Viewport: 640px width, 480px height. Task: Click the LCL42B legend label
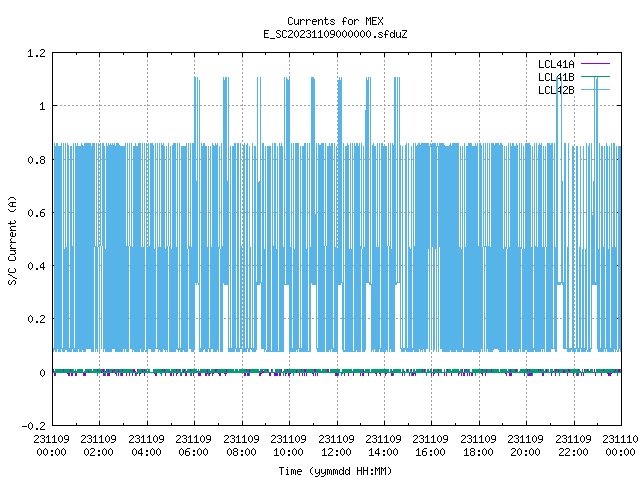pyautogui.click(x=556, y=90)
